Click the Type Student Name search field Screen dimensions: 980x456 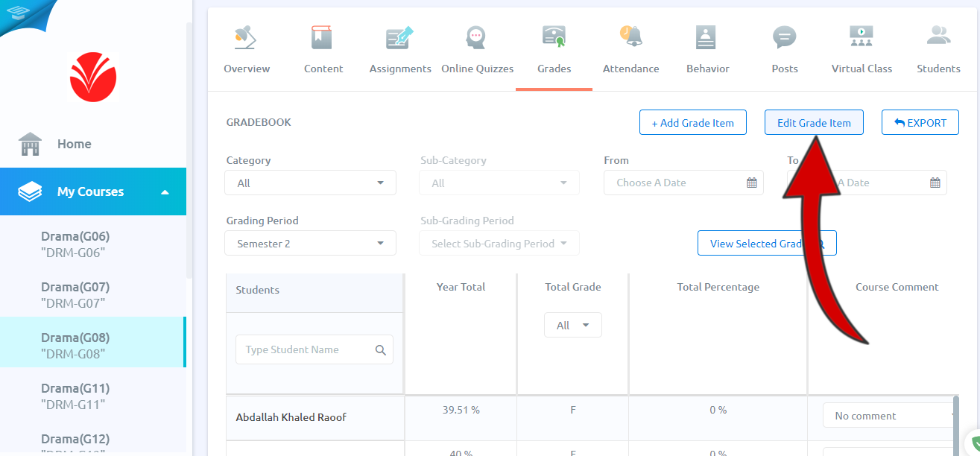point(314,349)
